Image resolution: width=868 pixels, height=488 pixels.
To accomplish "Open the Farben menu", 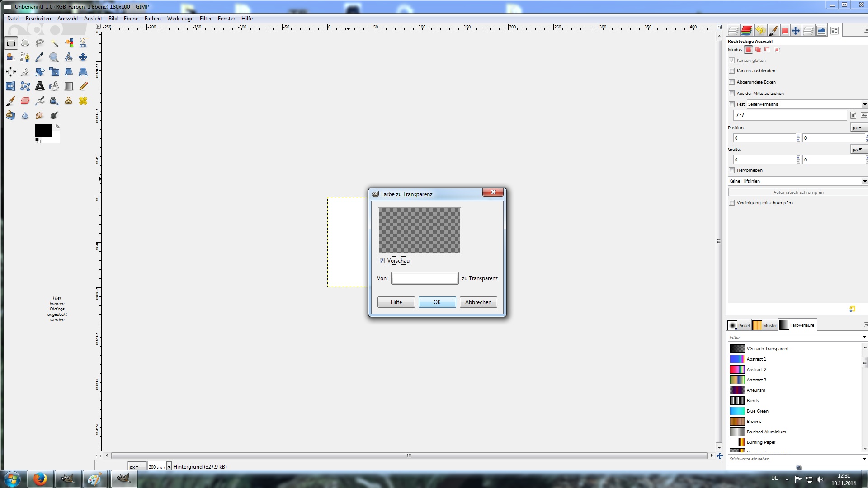I will 152,19.
